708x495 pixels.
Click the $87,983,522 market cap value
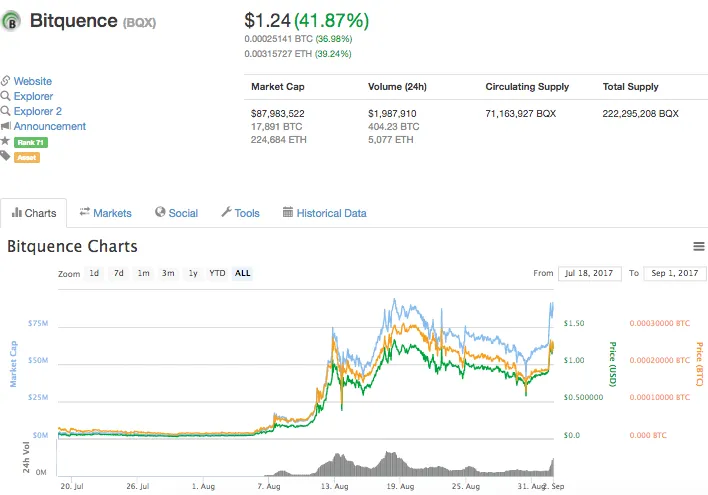278,113
